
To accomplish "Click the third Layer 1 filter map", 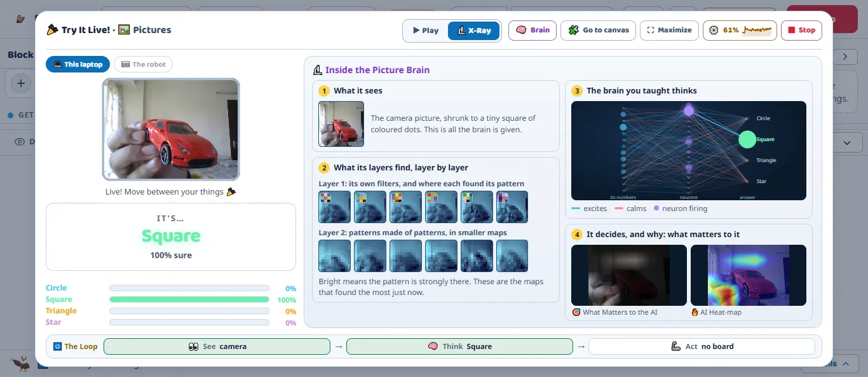I will [405, 207].
